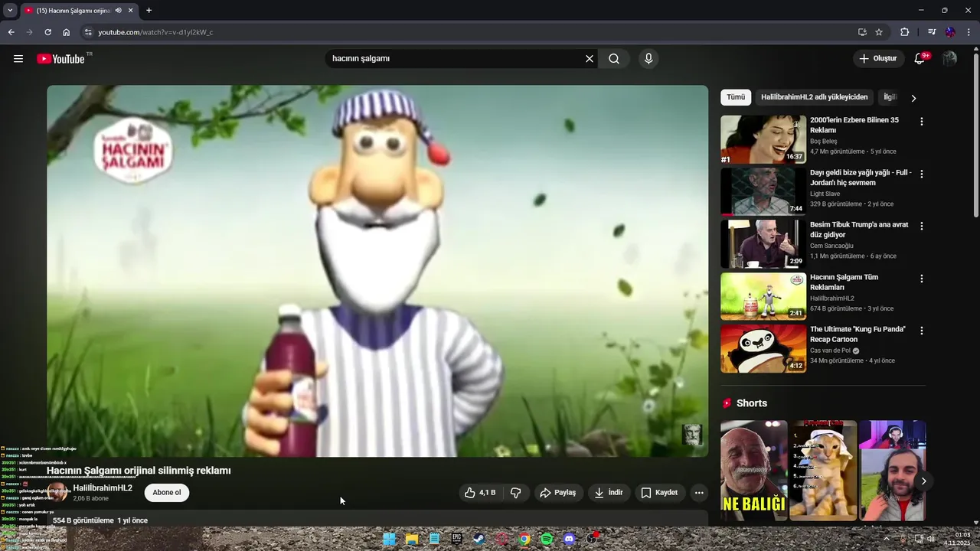
Task: Open a new browser tab
Action: 149,11
